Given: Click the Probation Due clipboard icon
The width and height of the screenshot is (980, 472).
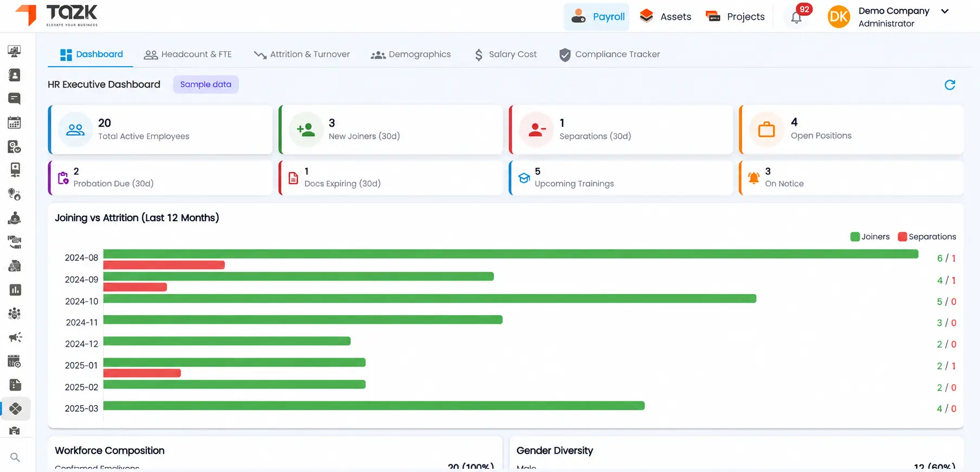Looking at the screenshot, I should [63, 178].
